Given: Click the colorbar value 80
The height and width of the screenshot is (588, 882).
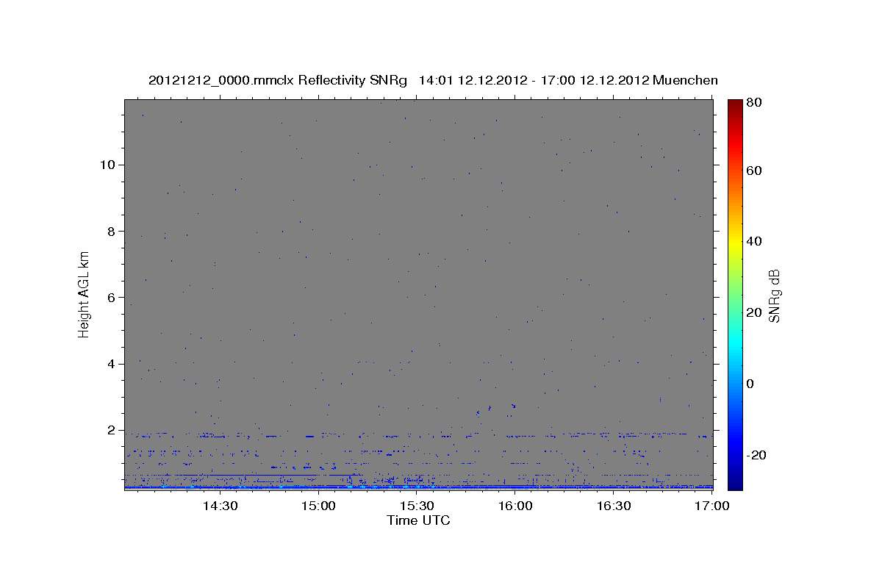Looking at the screenshot, I should 756,103.
